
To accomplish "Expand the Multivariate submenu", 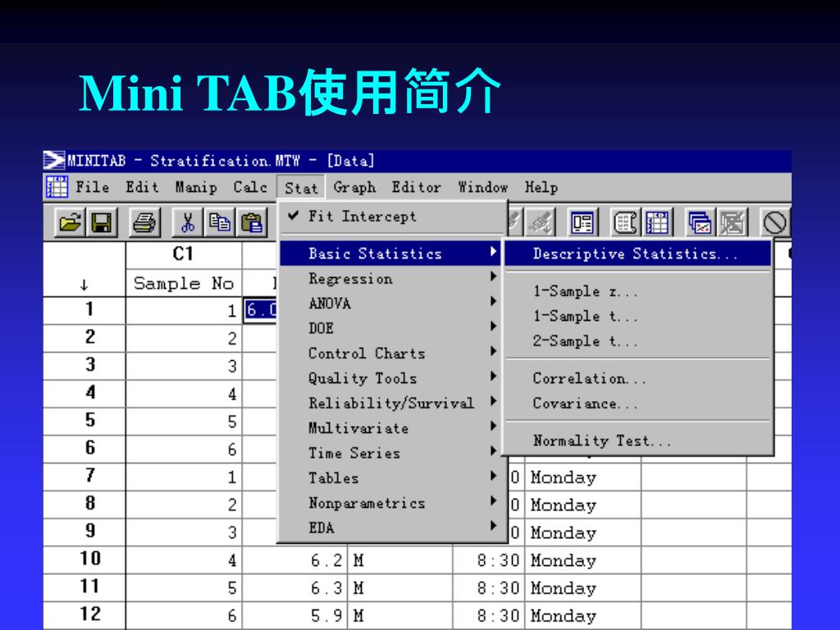I will tap(390, 428).
